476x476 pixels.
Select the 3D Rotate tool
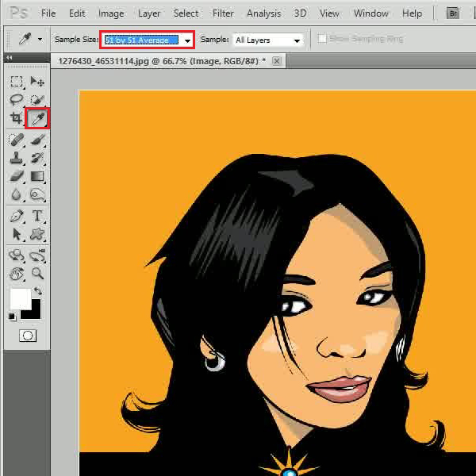click(17, 255)
